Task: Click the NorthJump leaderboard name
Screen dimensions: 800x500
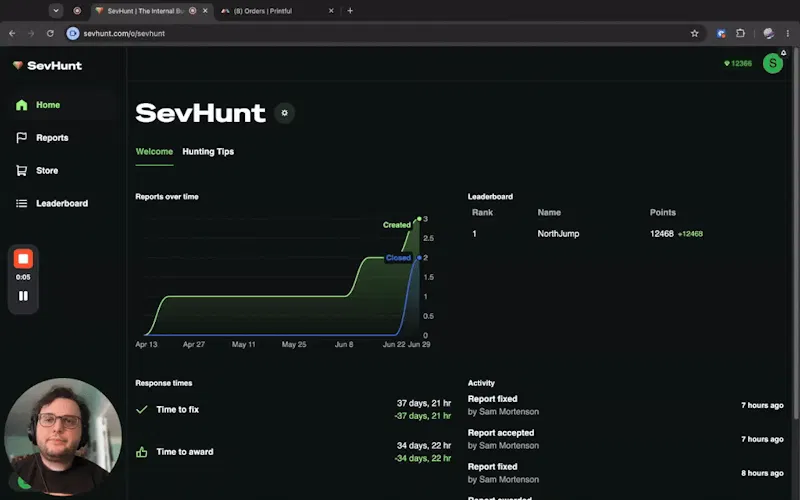Action: (x=558, y=234)
